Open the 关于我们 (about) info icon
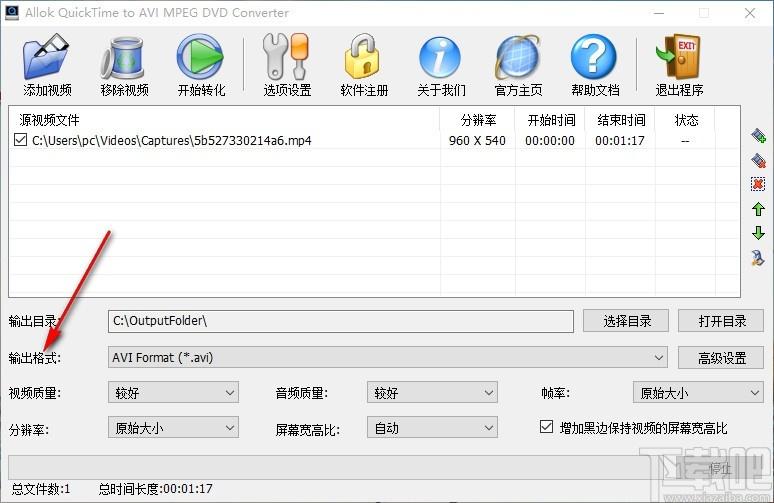Screen dimensions: 774x503 pyautogui.click(x=440, y=58)
